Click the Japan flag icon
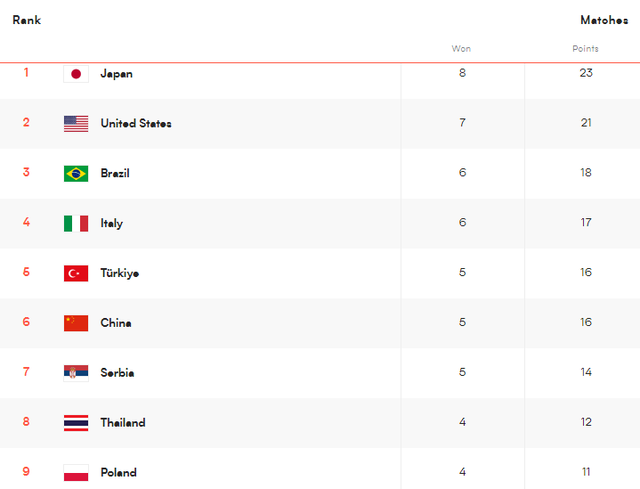This screenshot has width=640, height=489. pos(76,74)
